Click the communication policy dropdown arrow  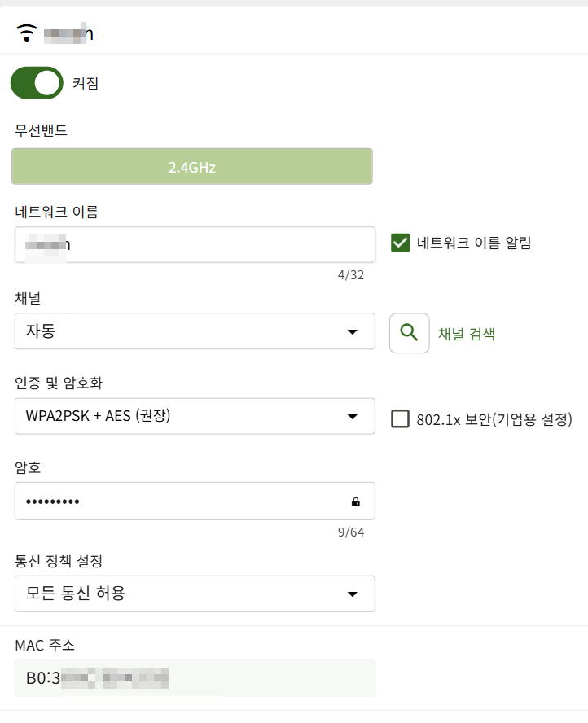(353, 594)
